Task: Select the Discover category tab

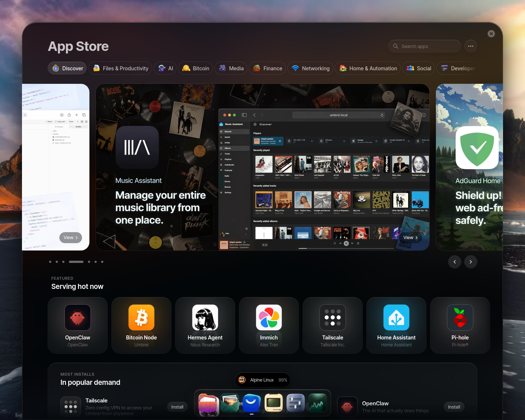Action: point(68,68)
